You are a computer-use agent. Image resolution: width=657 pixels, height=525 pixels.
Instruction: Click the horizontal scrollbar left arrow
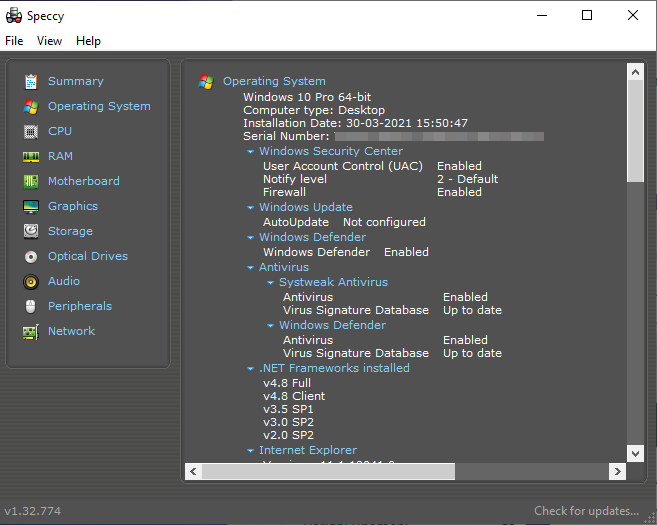[193, 471]
